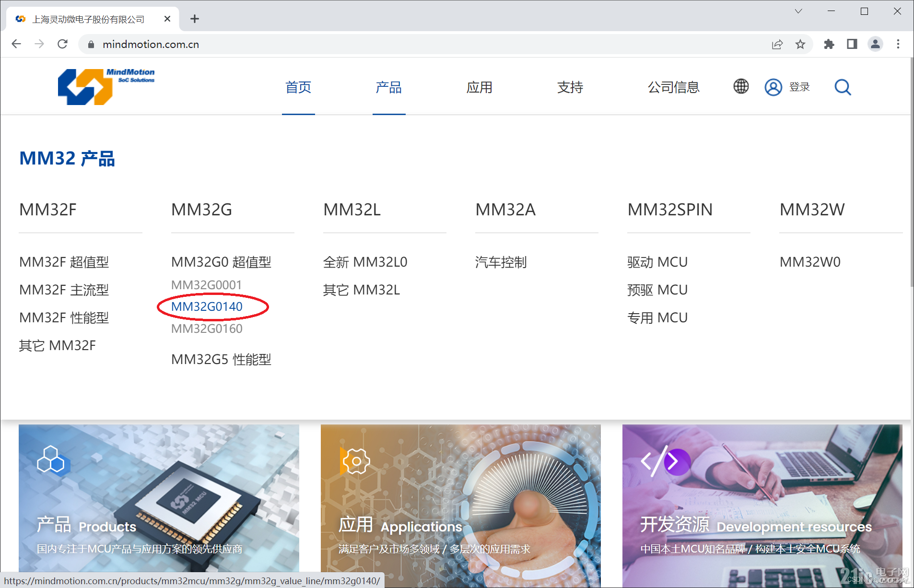Maximize the browser window

[x=864, y=11]
